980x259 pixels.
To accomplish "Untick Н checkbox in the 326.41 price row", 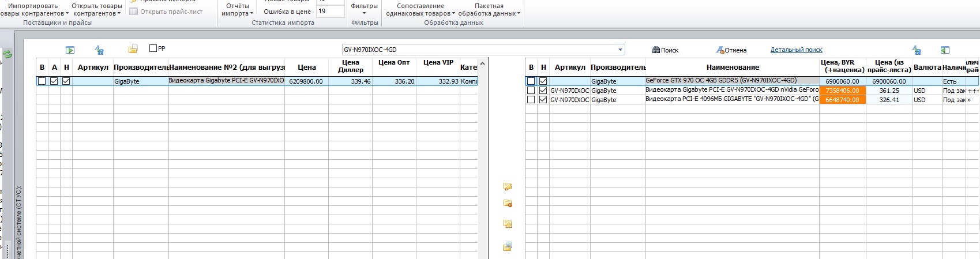I will (543, 100).
